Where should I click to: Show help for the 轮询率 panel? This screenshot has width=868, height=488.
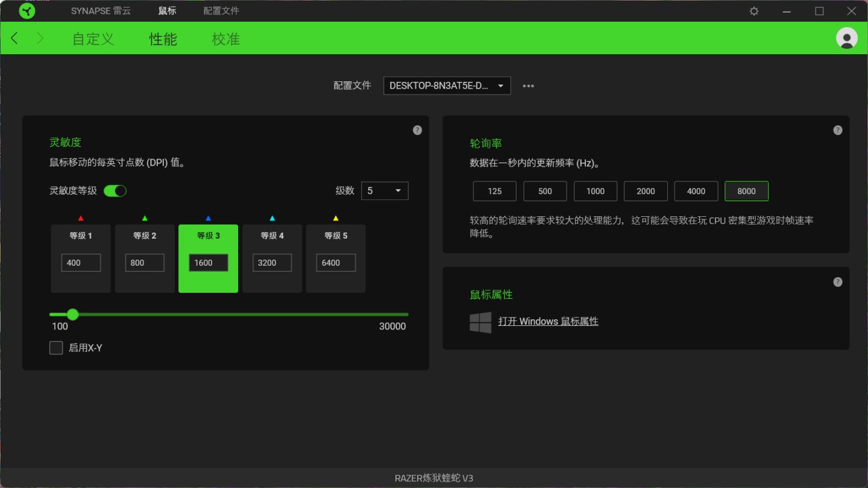tap(837, 130)
